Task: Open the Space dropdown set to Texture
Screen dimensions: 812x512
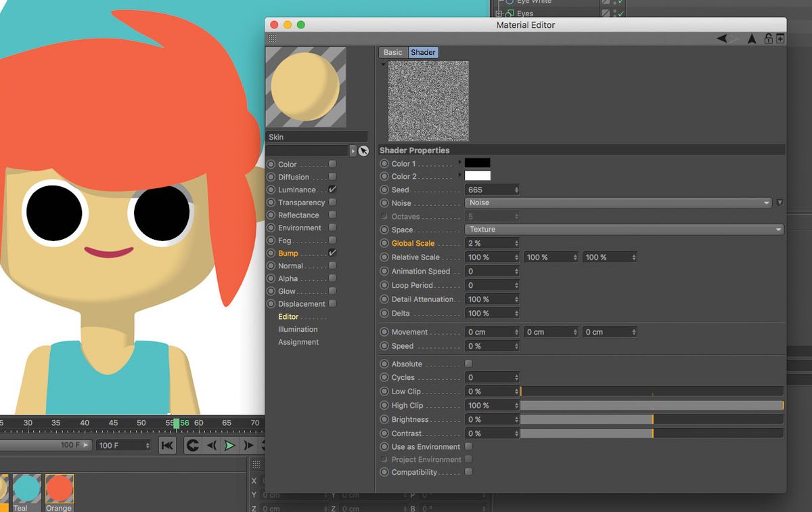Action: [x=623, y=229]
